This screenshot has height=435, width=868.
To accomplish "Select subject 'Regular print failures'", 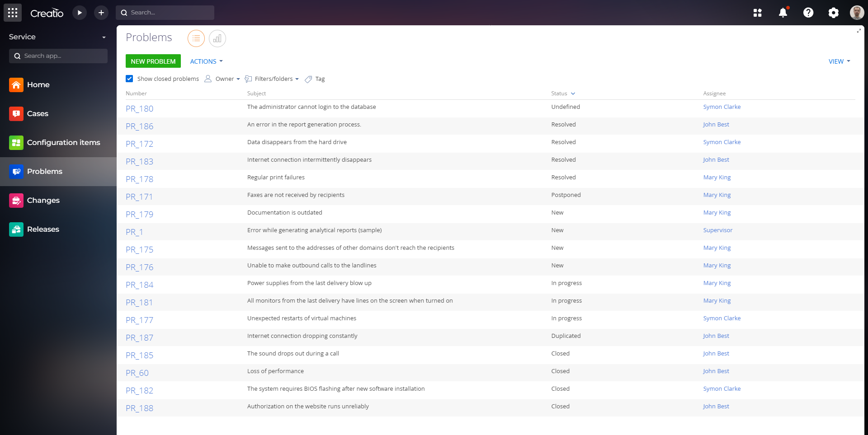I will coord(276,178).
